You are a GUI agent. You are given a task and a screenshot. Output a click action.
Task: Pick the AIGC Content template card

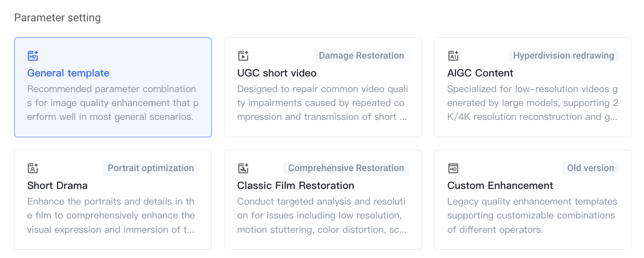(x=533, y=87)
